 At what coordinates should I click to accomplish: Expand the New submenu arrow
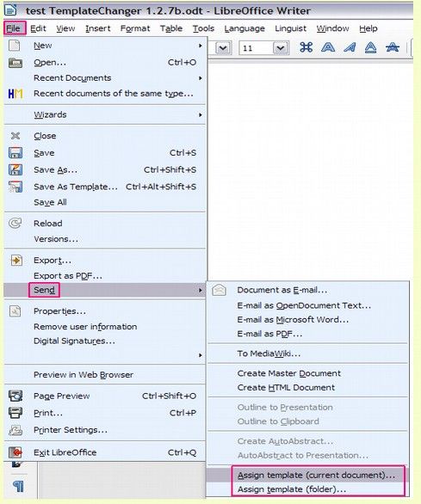(201, 46)
